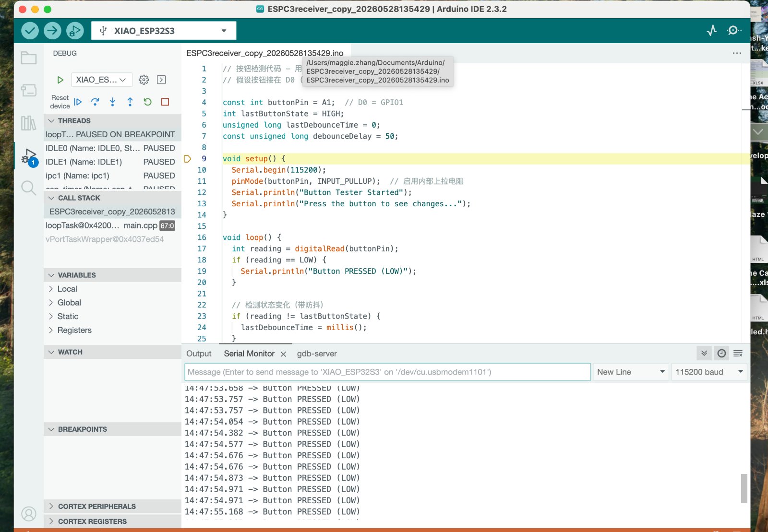This screenshot has height=532, width=768.
Task: Toggle timestamp display in Serial Monitor
Action: point(721,354)
